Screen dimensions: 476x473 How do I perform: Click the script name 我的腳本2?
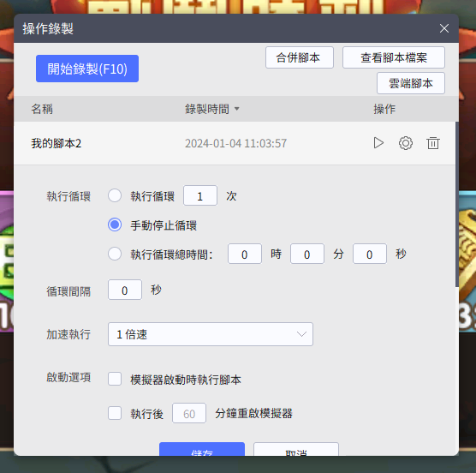[x=57, y=143]
